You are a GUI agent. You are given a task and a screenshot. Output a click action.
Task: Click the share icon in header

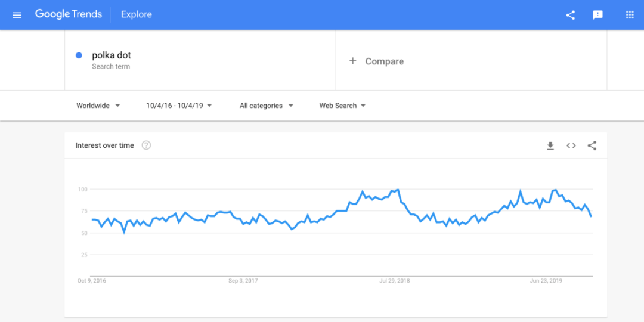pyautogui.click(x=571, y=15)
